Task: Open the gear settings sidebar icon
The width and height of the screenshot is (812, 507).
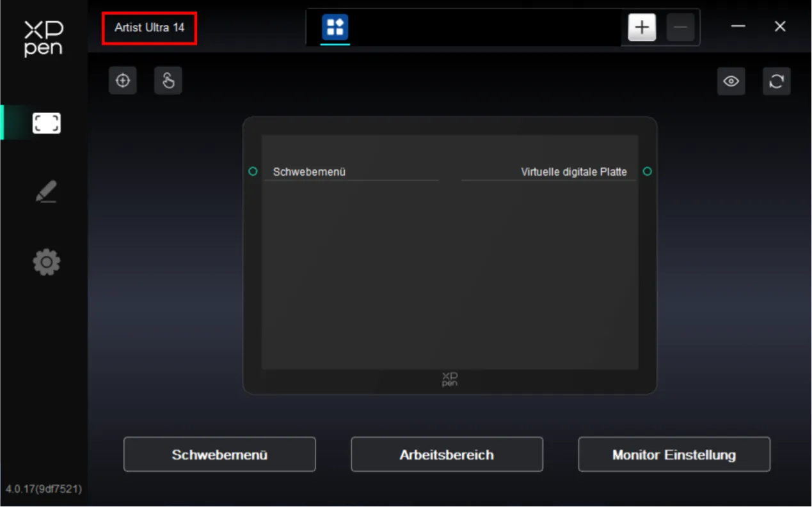Action: pyautogui.click(x=47, y=262)
